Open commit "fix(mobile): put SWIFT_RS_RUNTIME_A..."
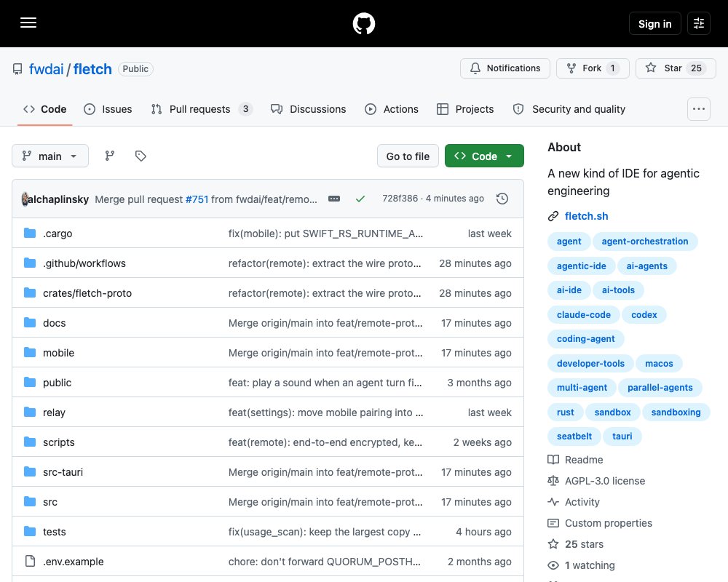This screenshot has height=582, width=728. point(325,234)
